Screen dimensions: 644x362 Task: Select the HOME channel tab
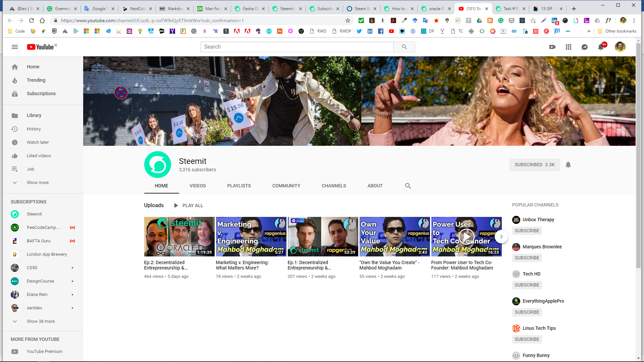(x=161, y=186)
